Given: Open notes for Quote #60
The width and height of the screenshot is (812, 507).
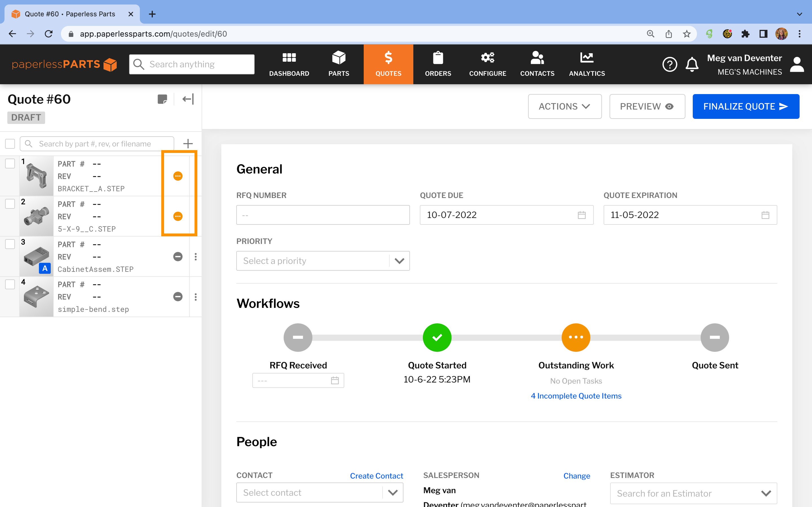Looking at the screenshot, I should click(x=162, y=99).
